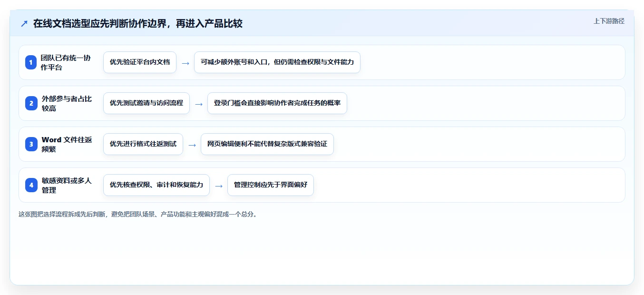Click step badge number 2
This screenshot has height=295, width=644.
pyautogui.click(x=31, y=103)
